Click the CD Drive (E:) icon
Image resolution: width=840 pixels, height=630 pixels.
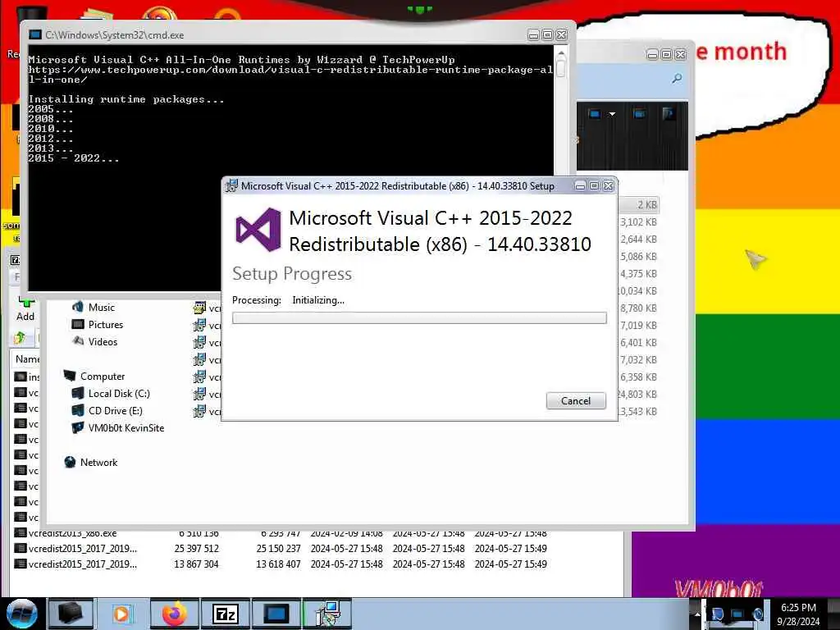(x=78, y=410)
